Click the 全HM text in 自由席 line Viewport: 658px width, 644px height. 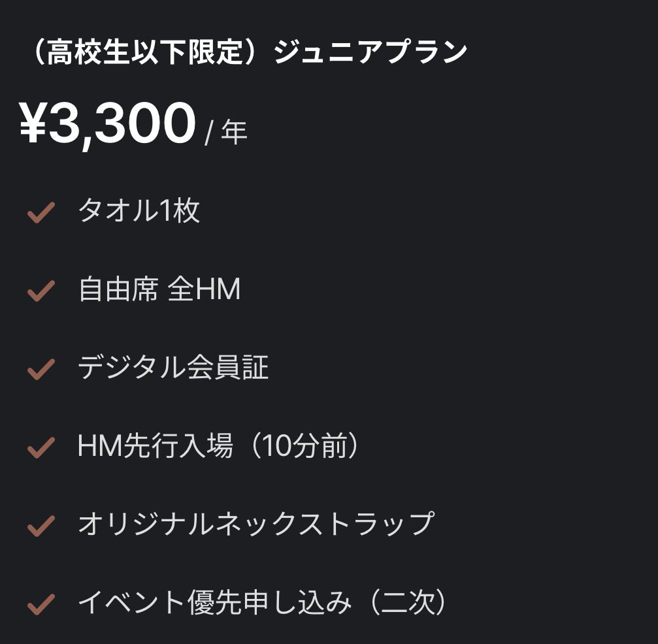(204, 289)
